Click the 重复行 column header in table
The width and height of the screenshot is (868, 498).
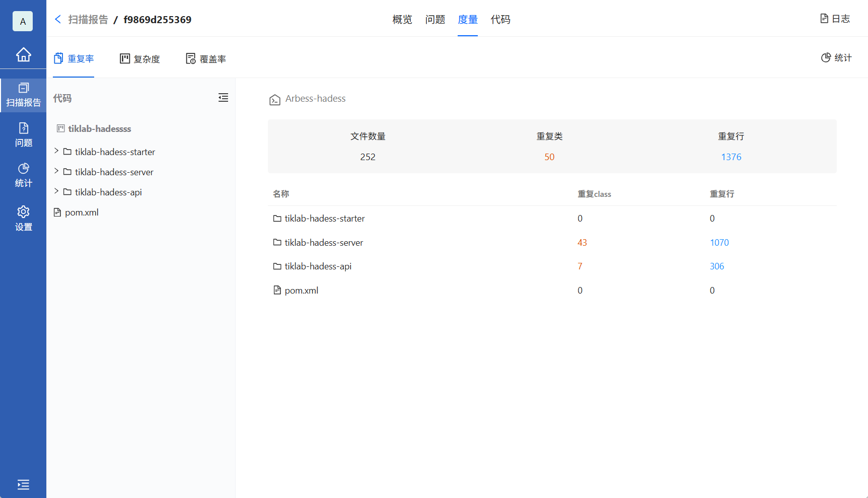(x=722, y=194)
